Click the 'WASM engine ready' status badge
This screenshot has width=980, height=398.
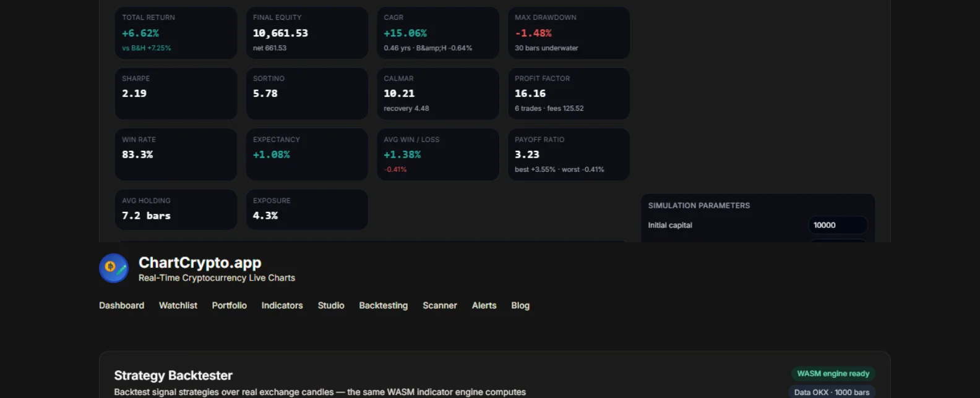pos(833,374)
